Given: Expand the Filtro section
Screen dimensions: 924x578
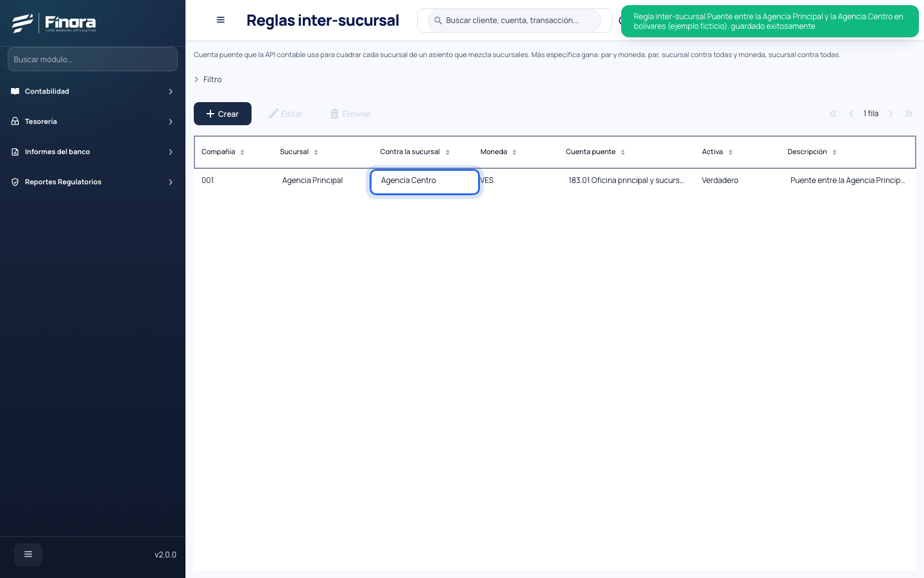Looking at the screenshot, I should pyautogui.click(x=208, y=80).
